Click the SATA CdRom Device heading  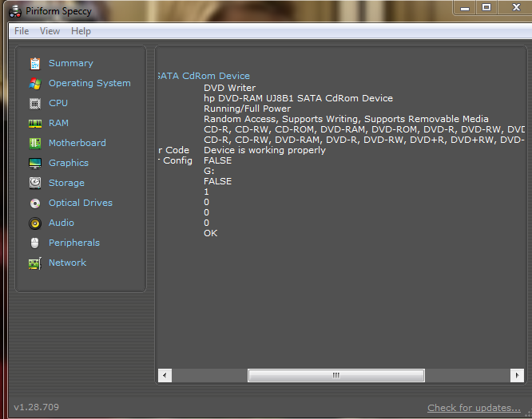(204, 76)
